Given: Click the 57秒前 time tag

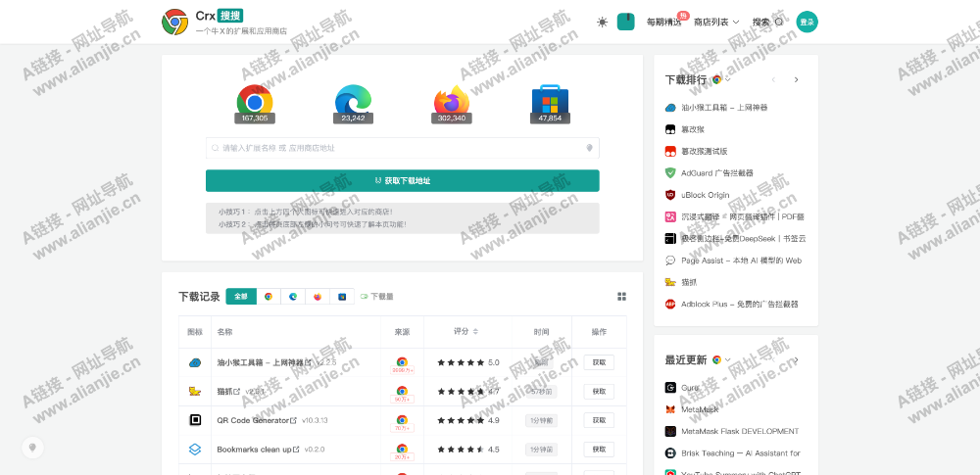Looking at the screenshot, I should [x=541, y=391].
